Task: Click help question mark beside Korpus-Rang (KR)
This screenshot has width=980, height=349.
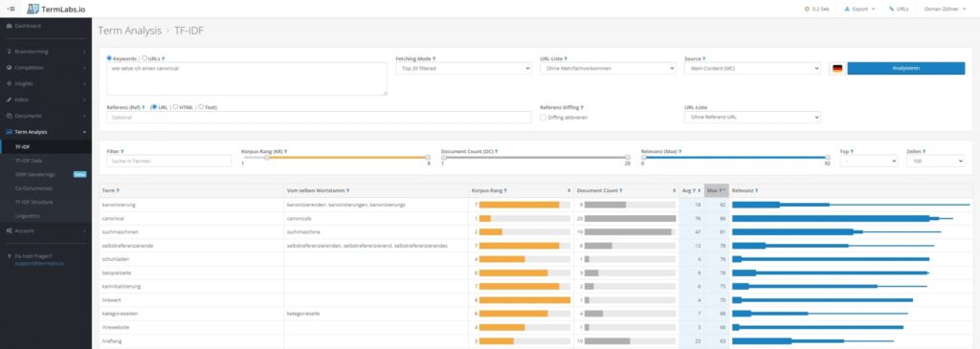Action: (x=285, y=151)
